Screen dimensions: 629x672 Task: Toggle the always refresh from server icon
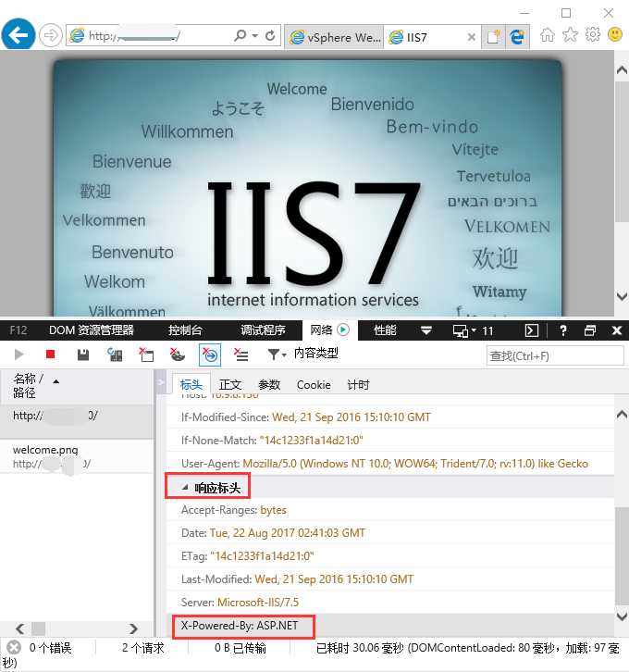[x=115, y=355]
